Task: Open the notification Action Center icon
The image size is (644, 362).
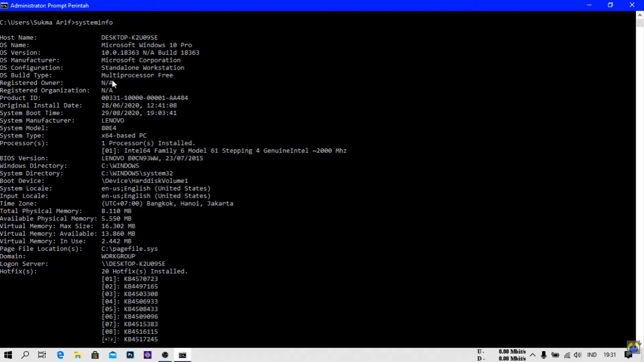Action: point(629,355)
